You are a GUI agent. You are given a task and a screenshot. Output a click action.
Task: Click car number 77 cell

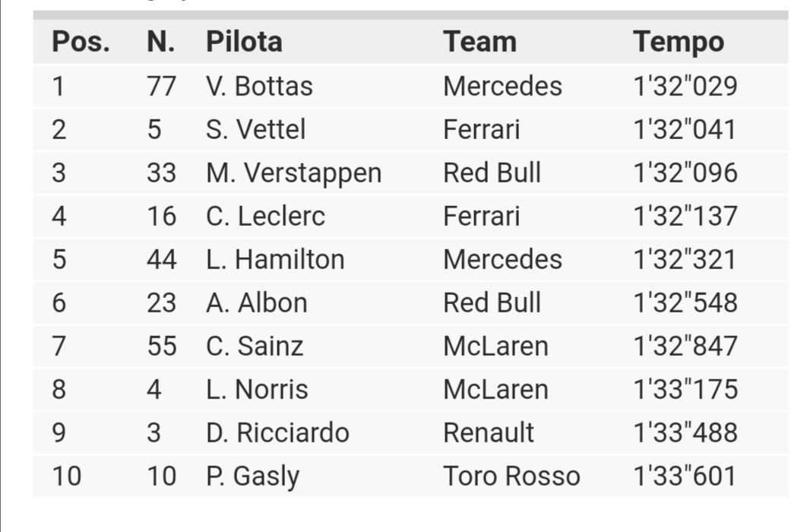162,86
